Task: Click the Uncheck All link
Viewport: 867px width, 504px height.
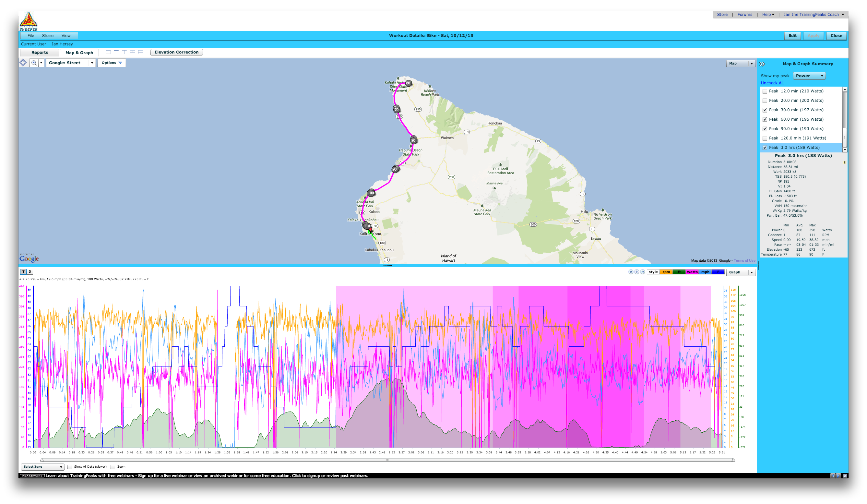Action: (772, 83)
